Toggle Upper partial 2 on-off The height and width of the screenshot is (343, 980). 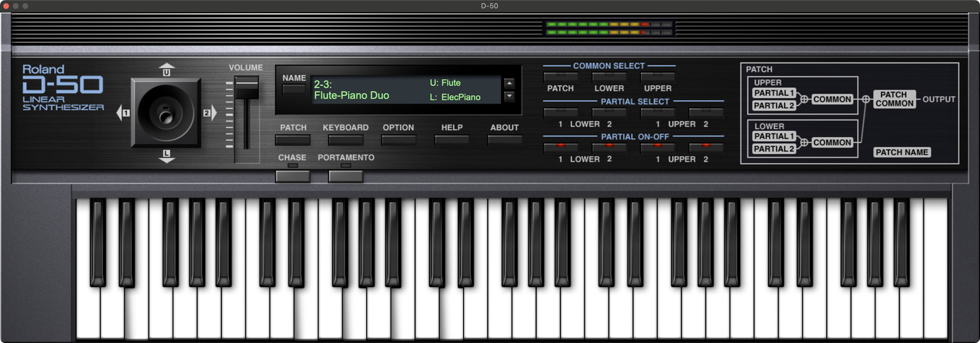click(x=706, y=147)
